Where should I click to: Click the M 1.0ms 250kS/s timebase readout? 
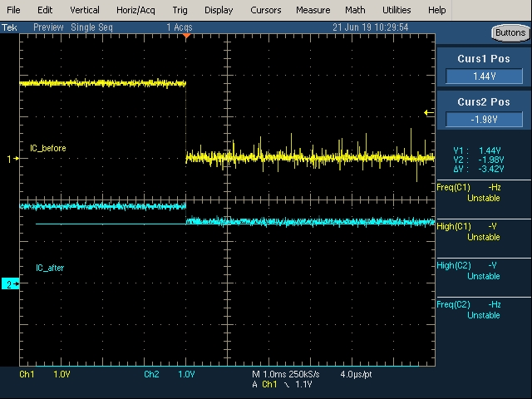click(x=286, y=374)
